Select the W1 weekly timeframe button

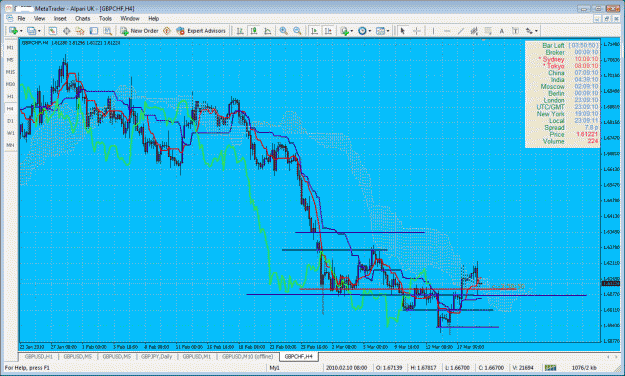(x=10, y=133)
